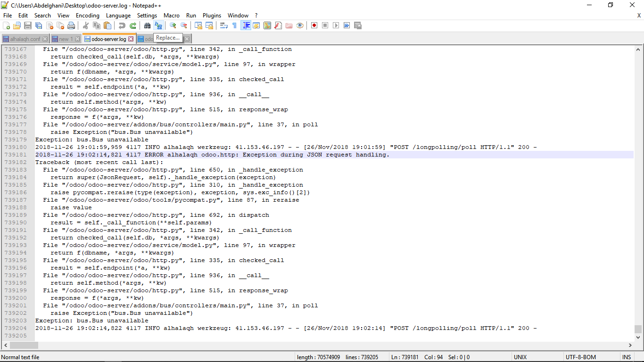Open the Function List panel icon
This screenshot has height=362, width=644.
point(278,25)
